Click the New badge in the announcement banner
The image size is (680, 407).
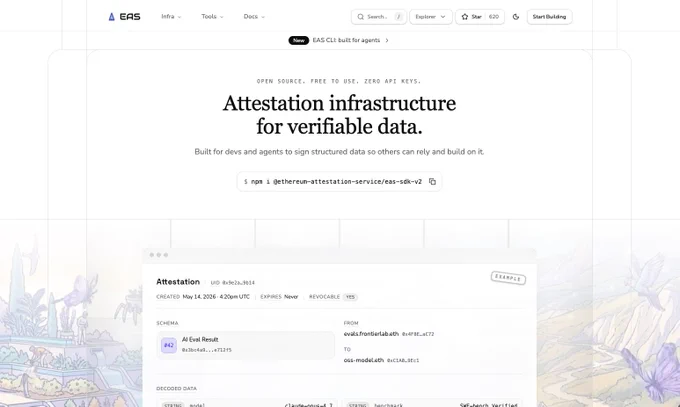(x=298, y=40)
